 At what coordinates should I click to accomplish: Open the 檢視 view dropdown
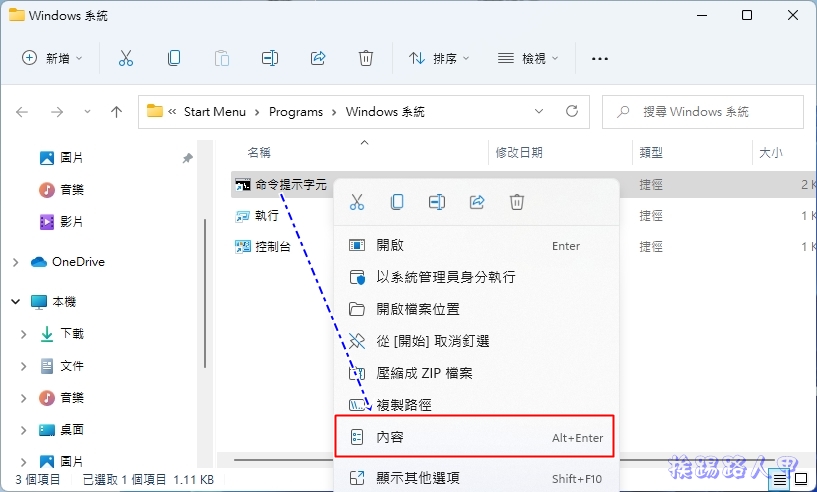click(x=528, y=58)
